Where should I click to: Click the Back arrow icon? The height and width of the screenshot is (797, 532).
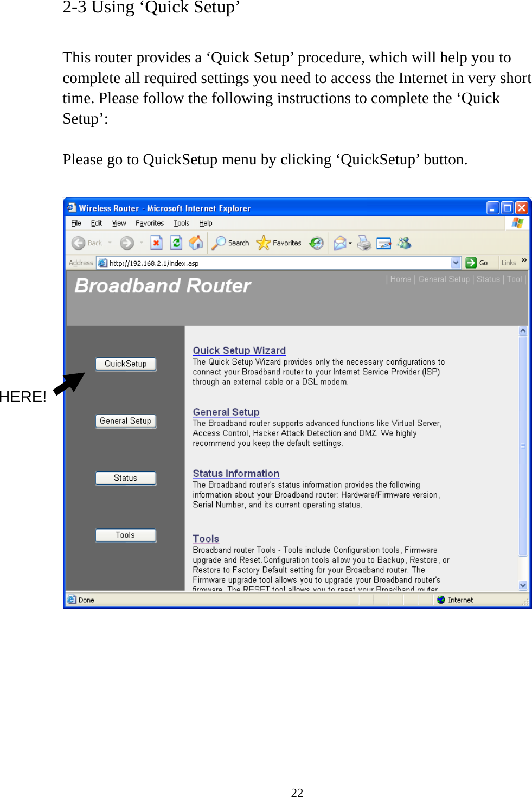coord(79,243)
